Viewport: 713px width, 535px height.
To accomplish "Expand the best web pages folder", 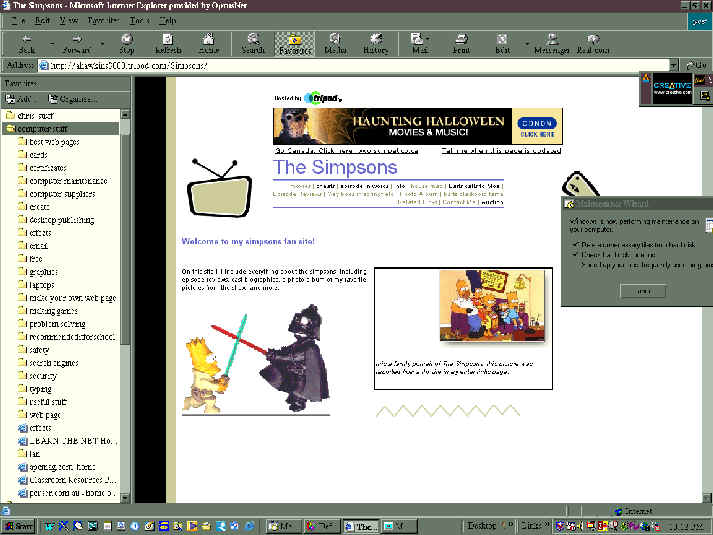I will coord(49,142).
